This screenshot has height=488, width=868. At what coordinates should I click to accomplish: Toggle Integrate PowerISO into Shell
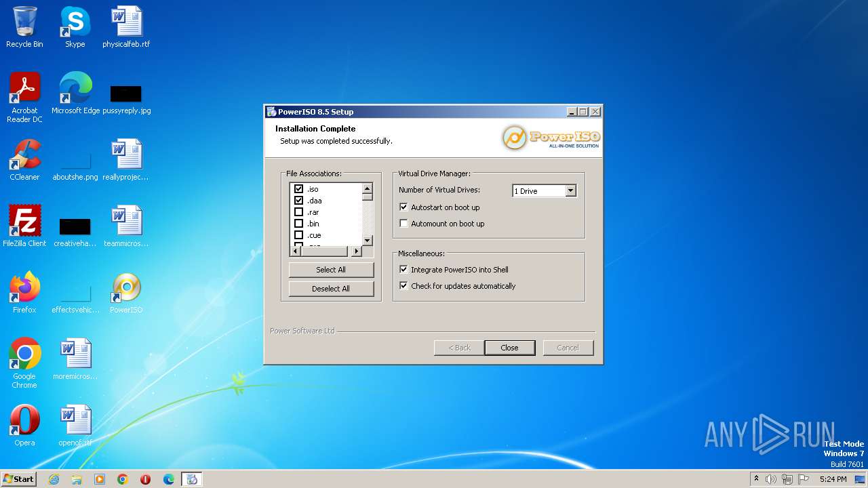[403, 270]
